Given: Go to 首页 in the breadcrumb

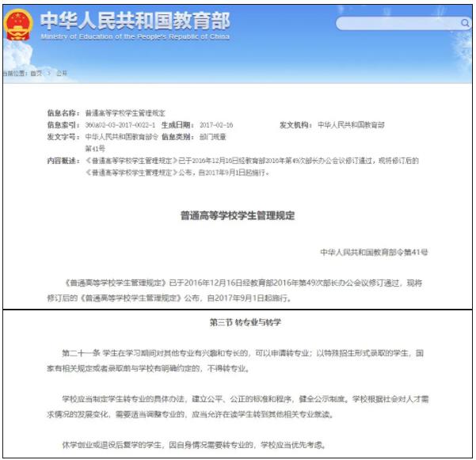Looking at the screenshot, I should (36, 73).
